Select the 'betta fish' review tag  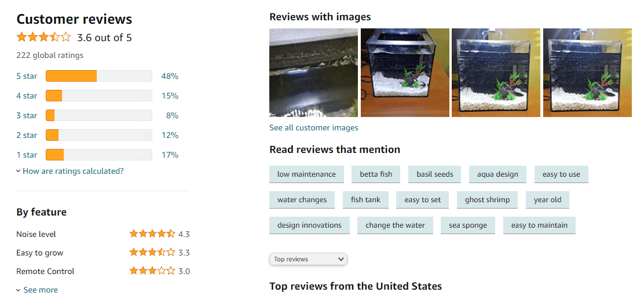point(376,174)
